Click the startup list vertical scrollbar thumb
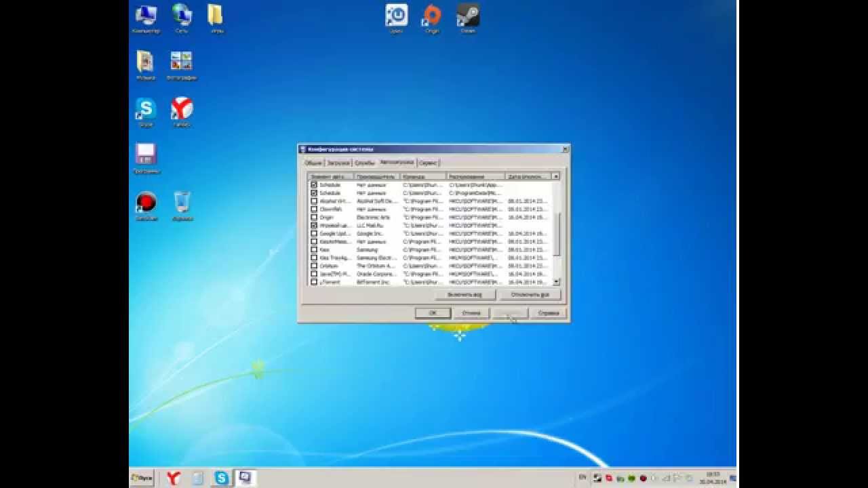The image size is (868, 488). click(557, 235)
